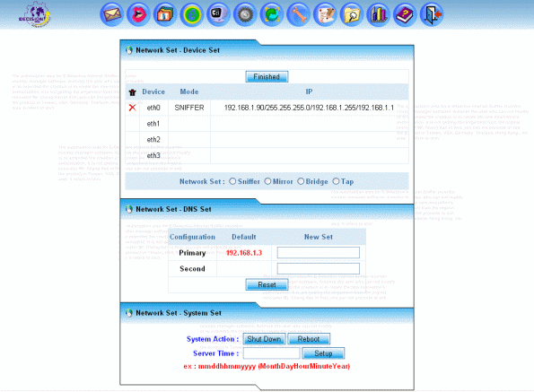Select the Mirror network mode
Viewport: 534px width, 392px height.
[267, 181]
